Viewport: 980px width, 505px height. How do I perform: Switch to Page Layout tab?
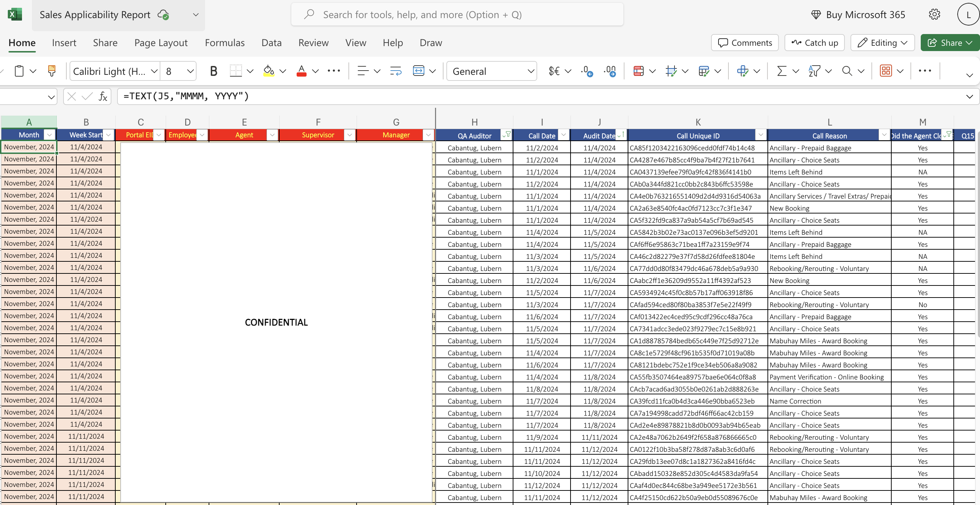coord(161,43)
